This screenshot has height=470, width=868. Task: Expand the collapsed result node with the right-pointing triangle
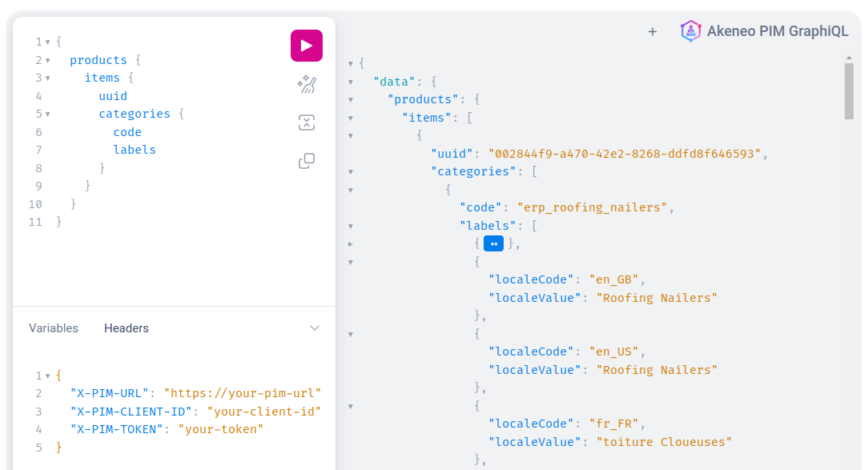coord(350,243)
